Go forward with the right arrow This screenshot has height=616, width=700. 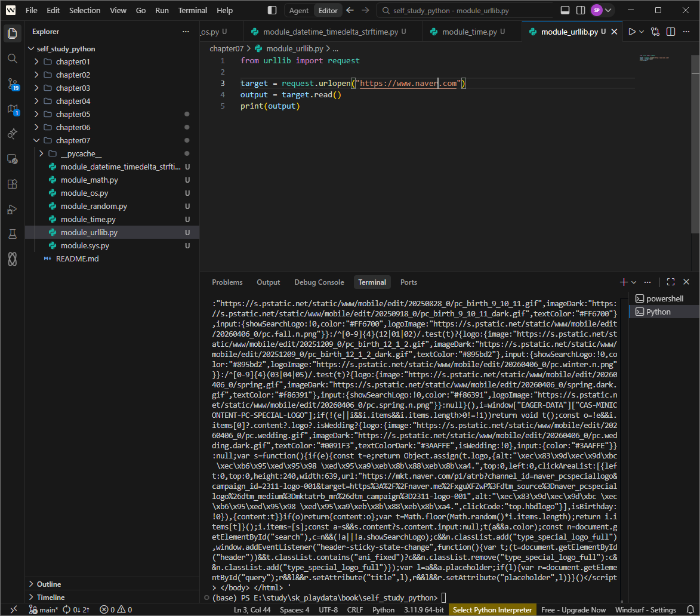click(365, 10)
